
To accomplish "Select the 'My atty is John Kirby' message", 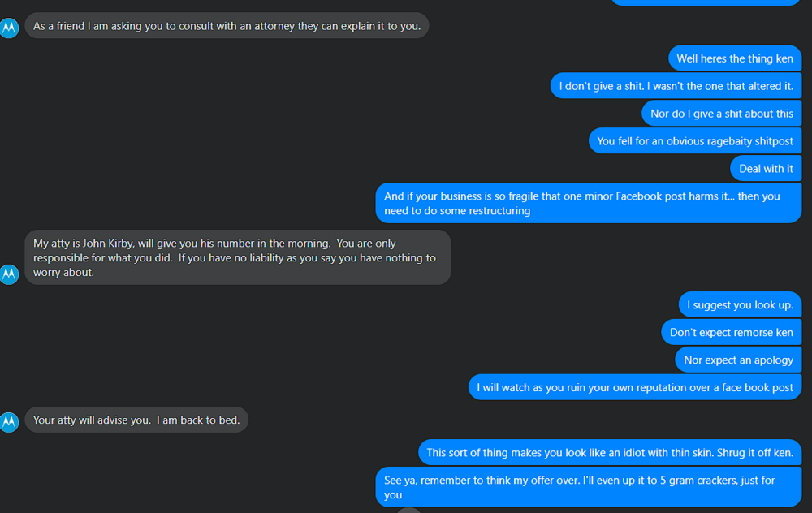I will click(x=237, y=257).
